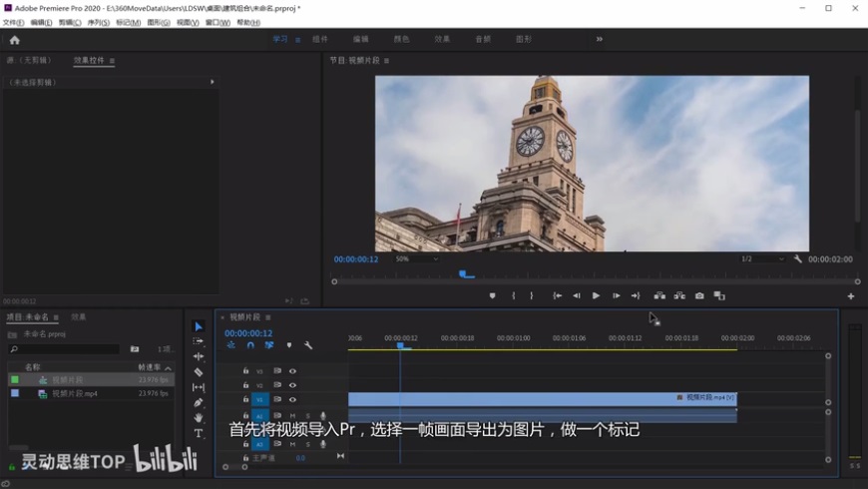Toggle insert sequences as nests
Viewport: 868px width, 489px height.
pos(231,345)
